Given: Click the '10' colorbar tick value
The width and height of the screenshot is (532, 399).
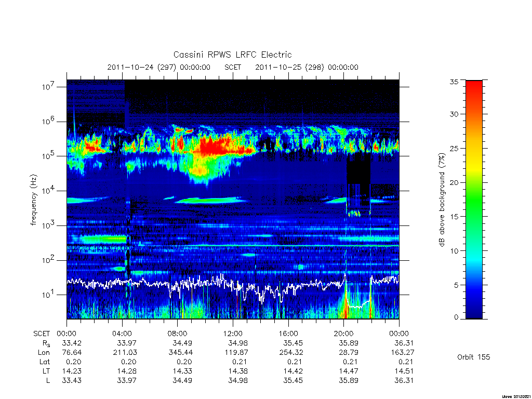Looking at the screenshot, I should point(454,251).
